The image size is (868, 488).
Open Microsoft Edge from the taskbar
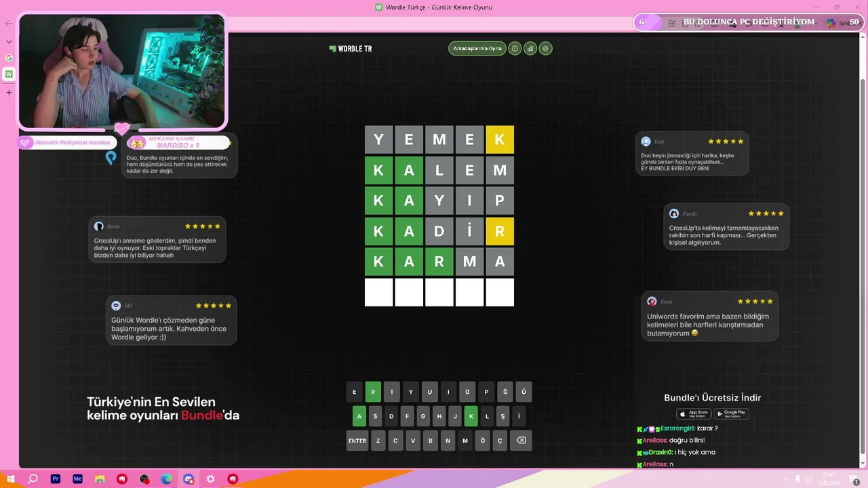pos(166,479)
